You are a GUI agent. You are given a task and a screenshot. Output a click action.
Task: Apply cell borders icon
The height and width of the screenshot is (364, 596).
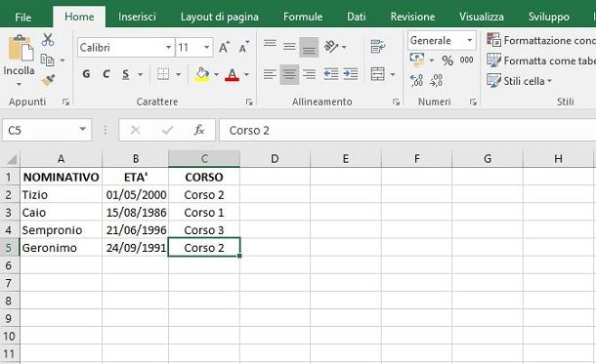[x=163, y=74]
